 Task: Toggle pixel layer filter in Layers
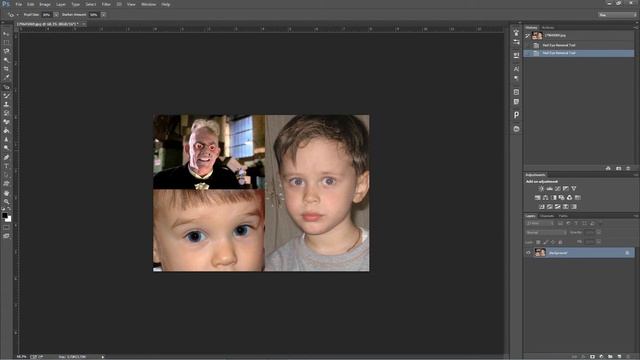[x=560, y=223]
